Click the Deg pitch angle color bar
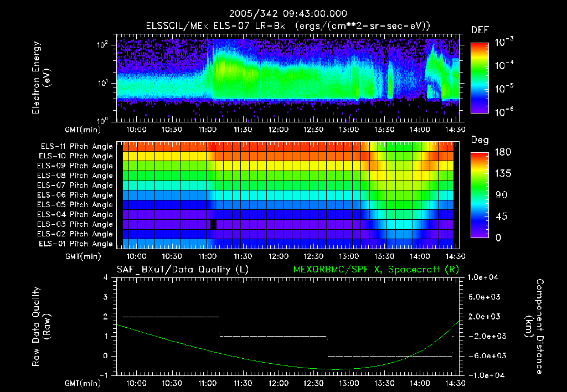This screenshot has width=567, height=392. point(480,195)
